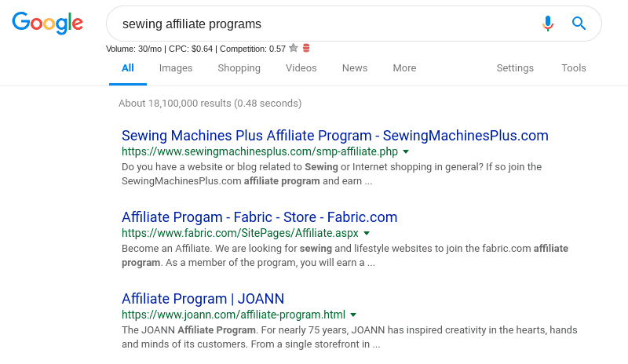Screen dimensions: 628x364
Task: Select the All tab
Action: pyautogui.click(x=128, y=68)
